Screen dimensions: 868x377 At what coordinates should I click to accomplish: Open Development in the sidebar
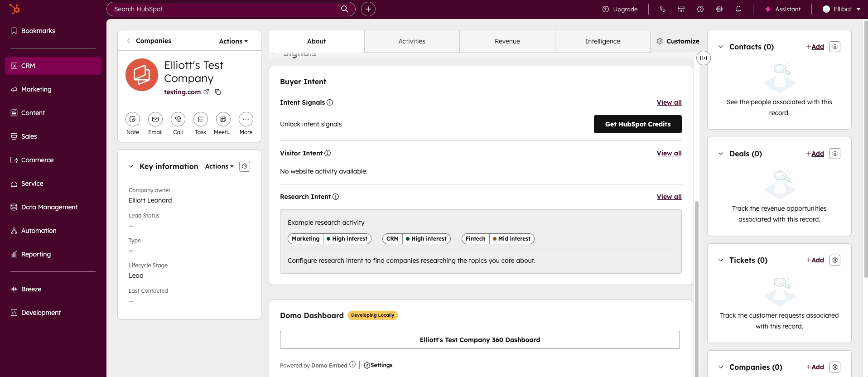pyautogui.click(x=53, y=313)
